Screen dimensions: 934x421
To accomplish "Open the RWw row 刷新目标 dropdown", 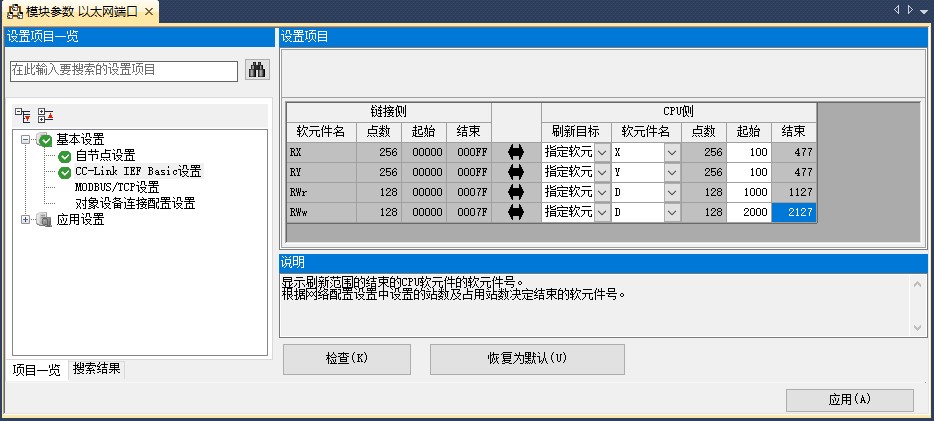I will 602,213.
